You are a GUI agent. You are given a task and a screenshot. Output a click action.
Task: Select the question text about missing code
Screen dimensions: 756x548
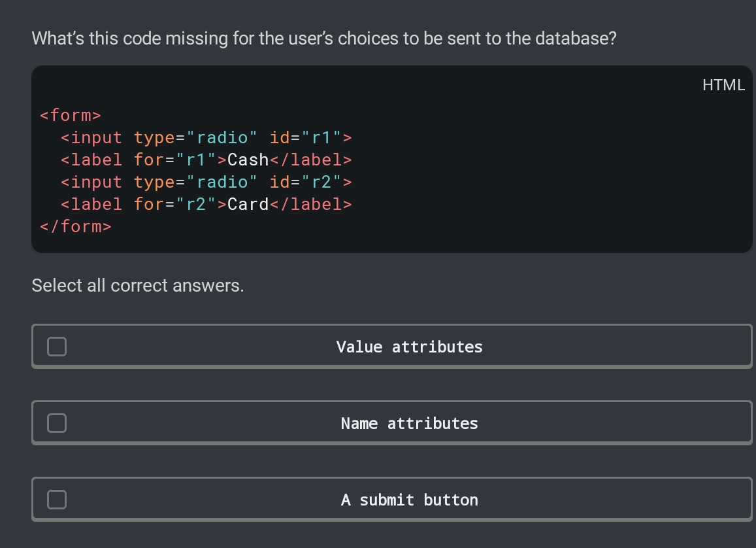pyautogui.click(x=323, y=38)
